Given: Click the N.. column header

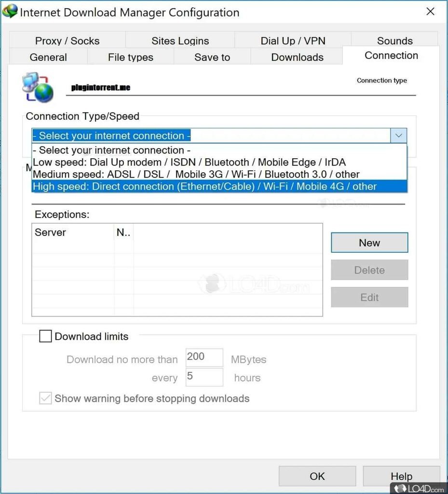Looking at the screenshot, I should [124, 233].
